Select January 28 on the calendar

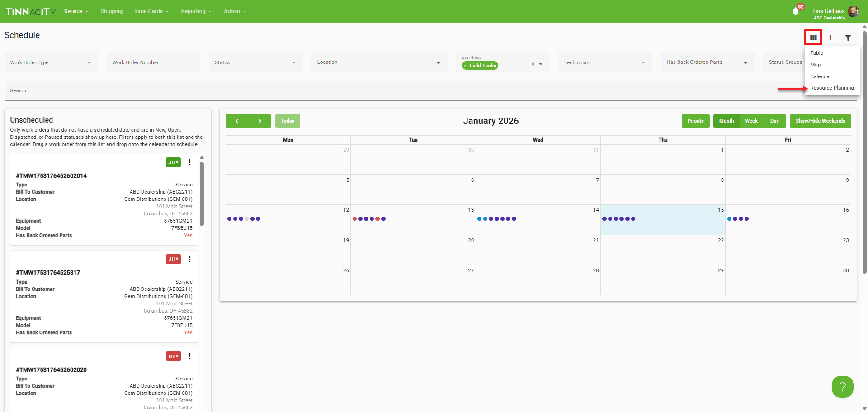tap(538, 280)
